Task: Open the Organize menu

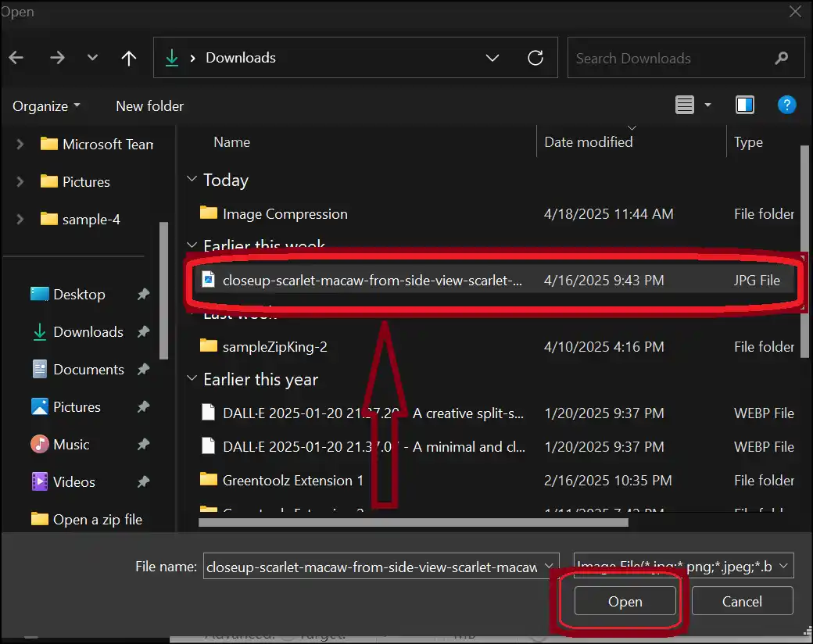Action: [46, 106]
